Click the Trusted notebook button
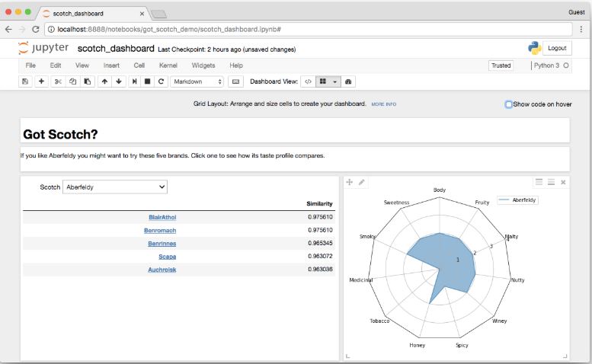 501,65
